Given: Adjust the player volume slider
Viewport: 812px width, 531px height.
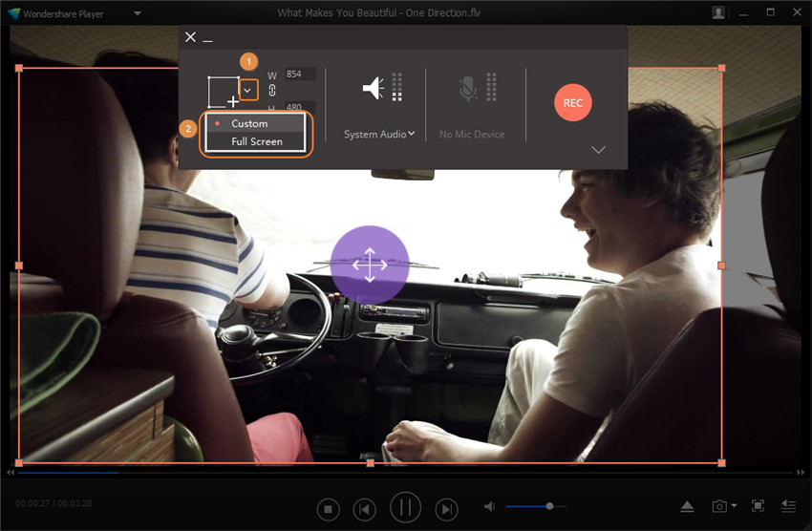Looking at the screenshot, I should 535,506.
